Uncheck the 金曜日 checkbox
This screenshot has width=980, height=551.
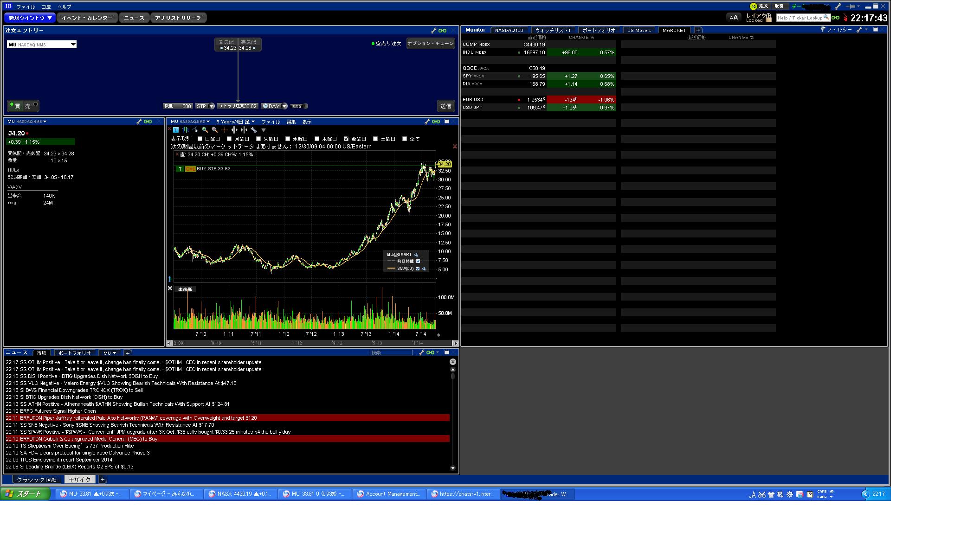click(346, 139)
